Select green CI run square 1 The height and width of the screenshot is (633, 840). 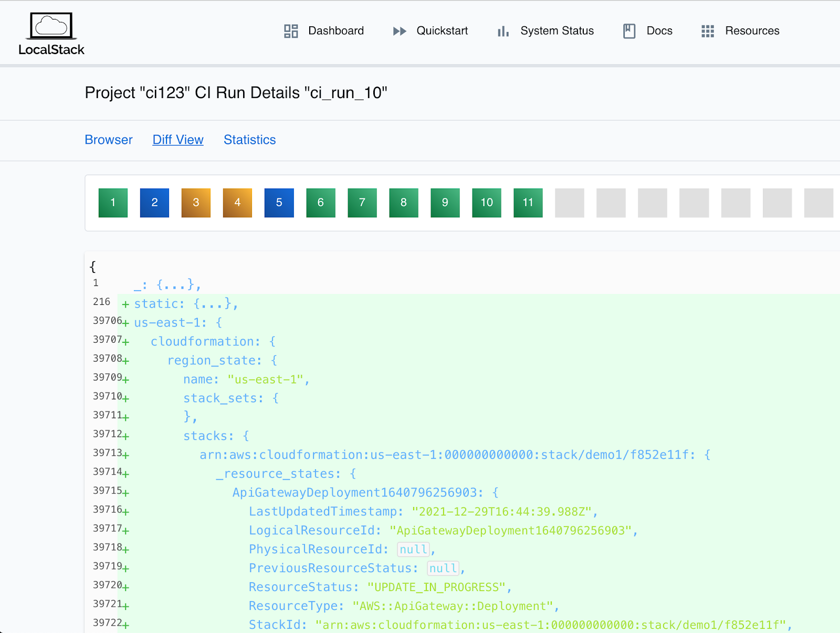click(113, 203)
